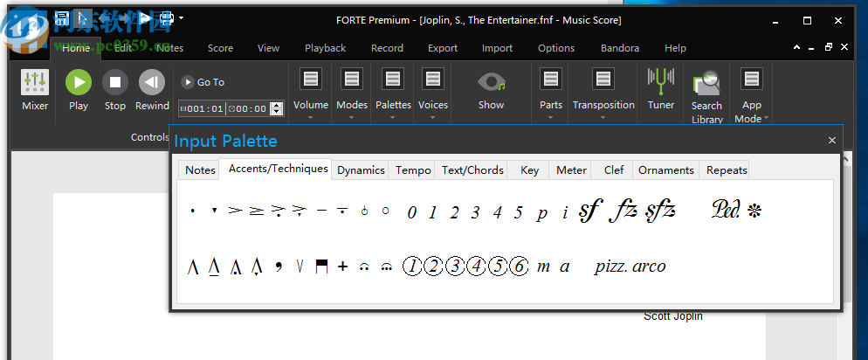The height and width of the screenshot is (360, 868).
Task: Close the Input Palette window
Action: (x=832, y=140)
